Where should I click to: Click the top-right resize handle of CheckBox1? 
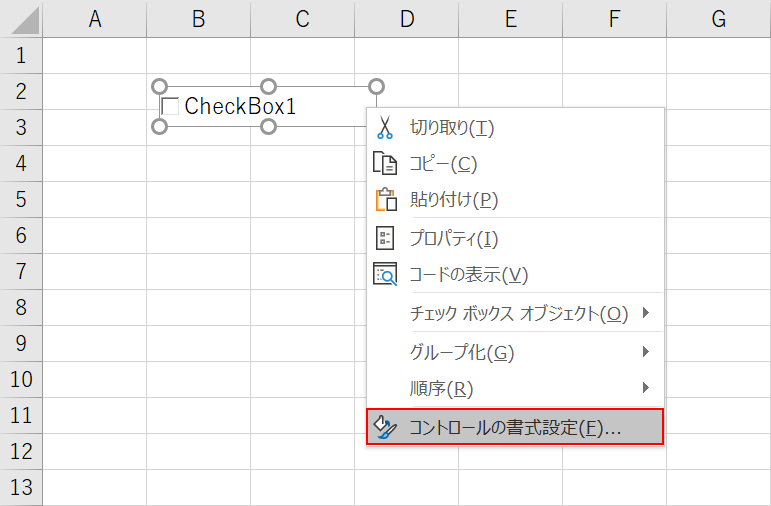point(376,87)
